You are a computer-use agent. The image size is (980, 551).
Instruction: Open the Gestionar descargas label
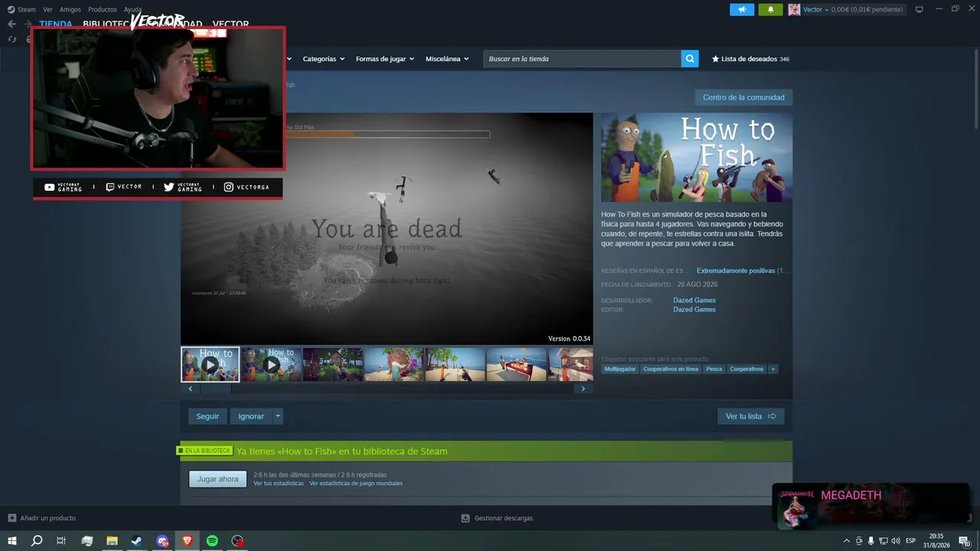point(504,518)
